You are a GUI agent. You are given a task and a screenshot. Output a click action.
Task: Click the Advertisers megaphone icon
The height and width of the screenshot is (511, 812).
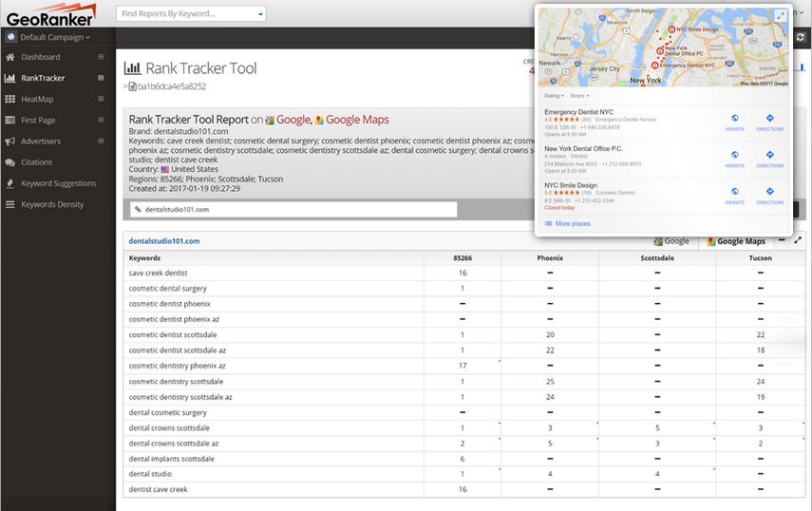click(9, 141)
